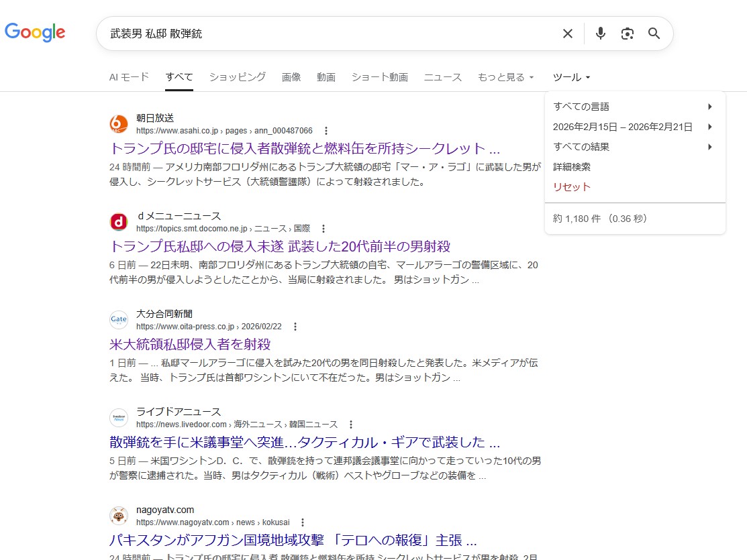Viewport: 747px width, 560px height.
Task: Clear the search box with X icon
Action: coord(568,34)
